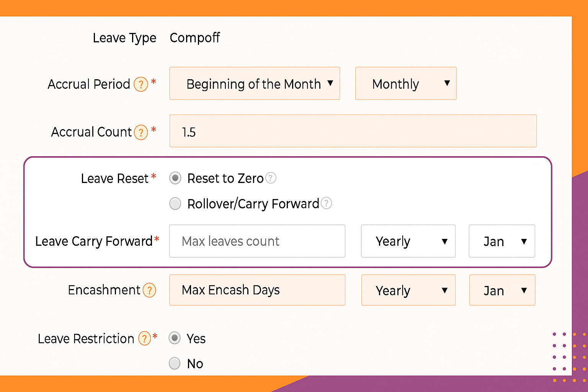Show the Encashment help icon info
The width and height of the screenshot is (588, 392).
tap(149, 290)
